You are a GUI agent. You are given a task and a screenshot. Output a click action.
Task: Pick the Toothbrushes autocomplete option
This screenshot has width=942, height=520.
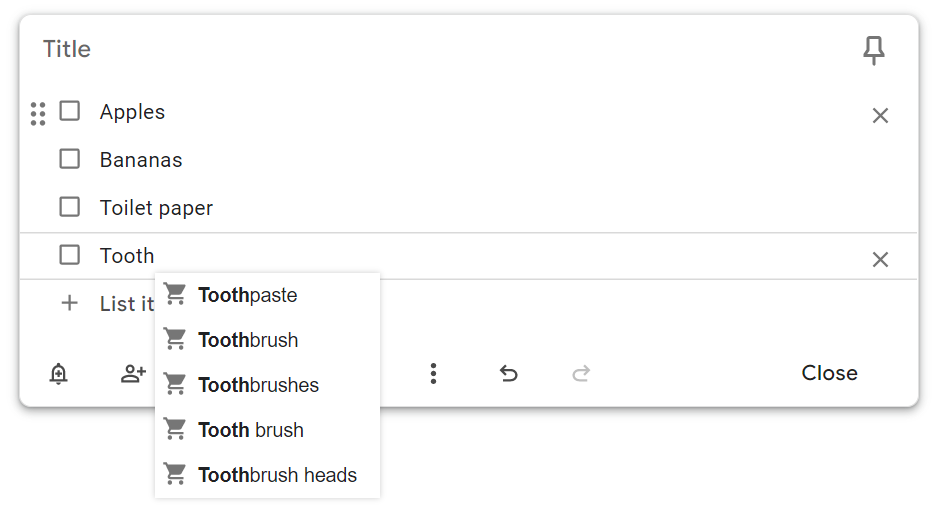pos(258,385)
